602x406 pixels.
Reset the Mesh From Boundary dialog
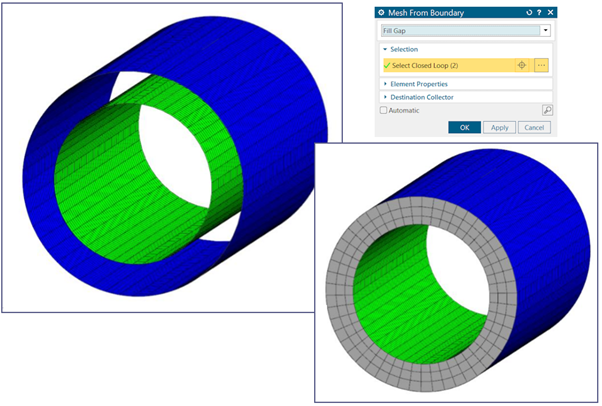coord(529,13)
